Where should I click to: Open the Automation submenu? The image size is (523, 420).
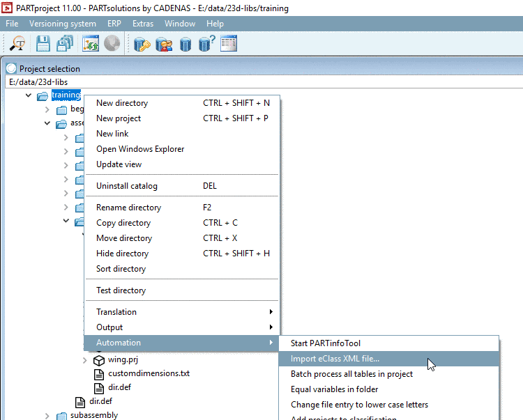tap(182, 343)
